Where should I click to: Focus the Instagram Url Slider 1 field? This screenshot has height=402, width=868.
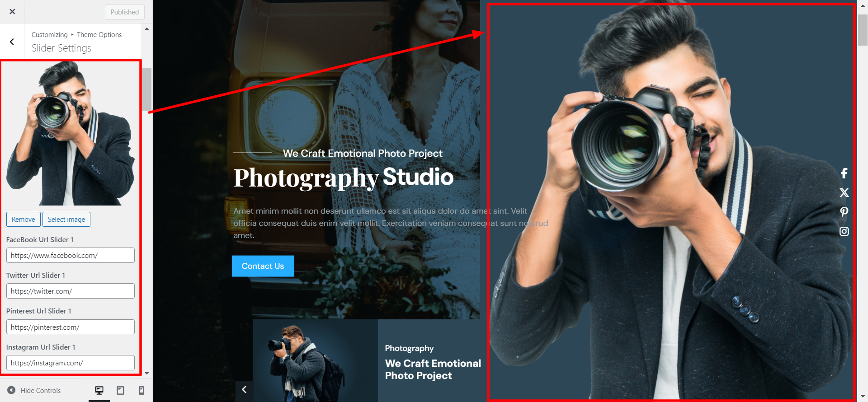pos(71,363)
